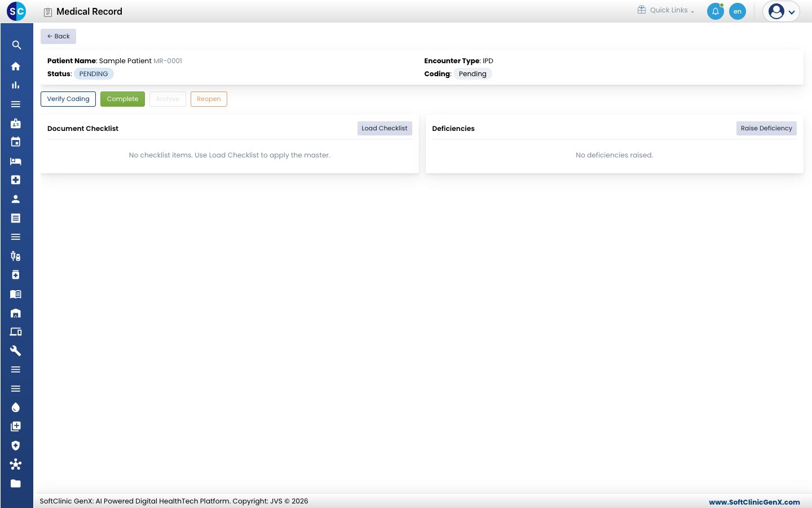Screen dimensions: 812x508
Task: Open the open-book sidebar icon
Action: click(x=16, y=294)
